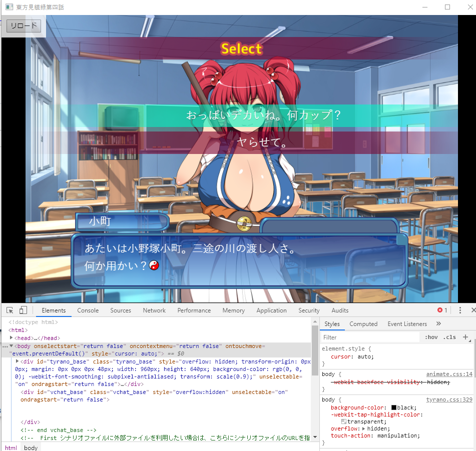The image size is (476, 451).
Task: Go to the Application tab
Action: (x=271, y=310)
